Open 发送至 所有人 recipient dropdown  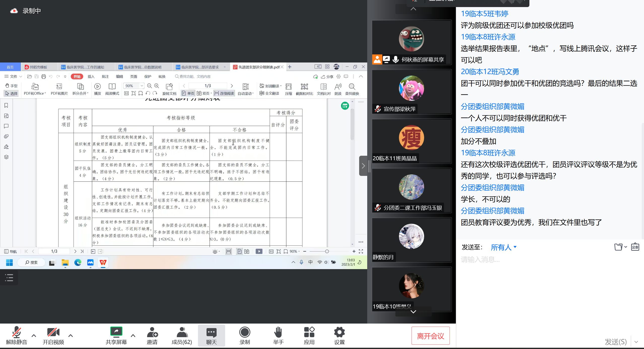point(503,247)
